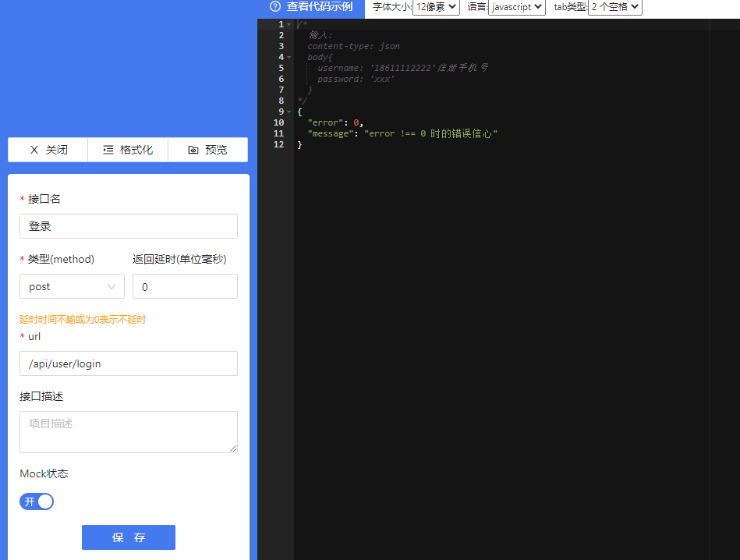740x560 pixels.
Task: Open 查看代码示例 code example link
Action: pyautogui.click(x=320, y=6)
